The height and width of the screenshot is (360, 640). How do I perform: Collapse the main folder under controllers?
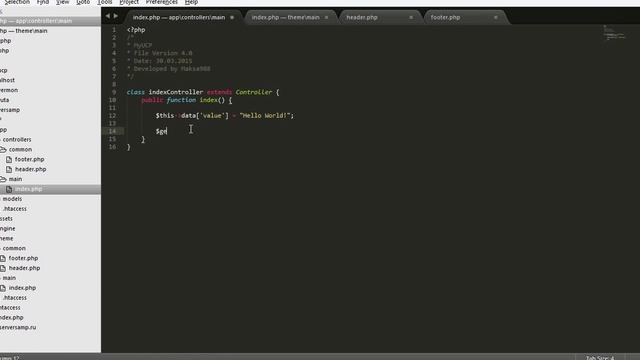[3, 179]
